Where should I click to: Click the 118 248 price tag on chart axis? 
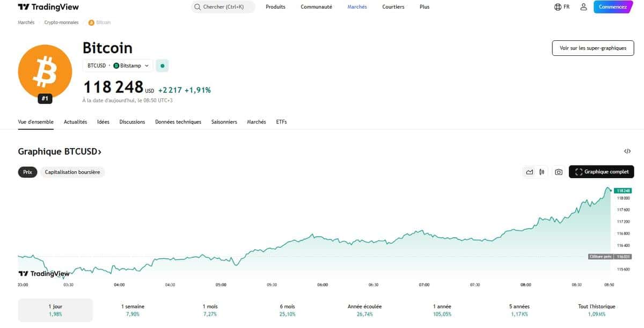click(624, 191)
